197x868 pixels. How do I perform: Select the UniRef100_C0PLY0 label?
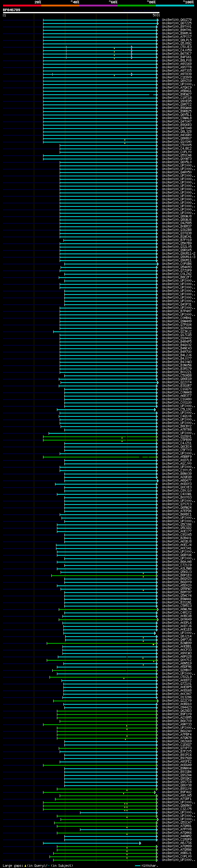tap(177, 152)
